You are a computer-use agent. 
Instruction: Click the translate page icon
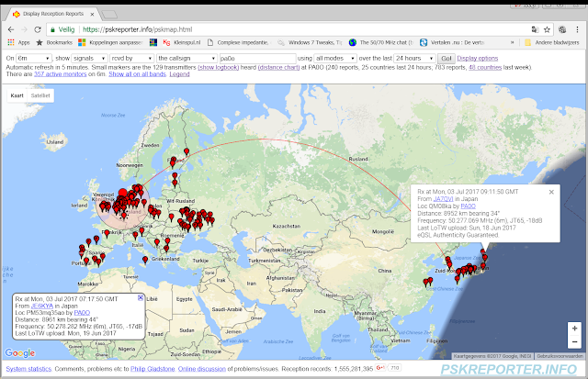coord(535,29)
